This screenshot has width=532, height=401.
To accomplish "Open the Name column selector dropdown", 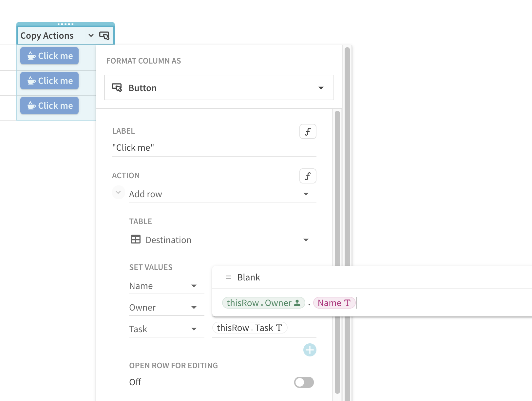I will pos(167,286).
